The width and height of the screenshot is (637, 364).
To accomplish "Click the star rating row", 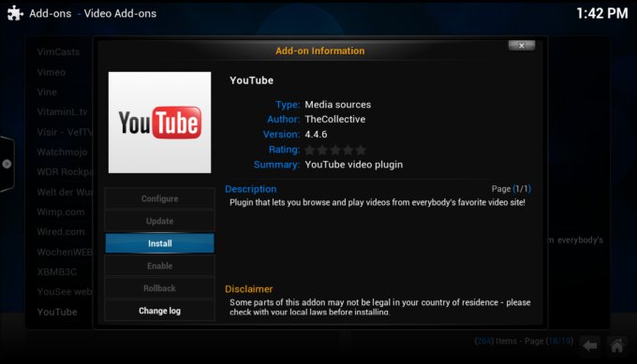I will pos(335,150).
